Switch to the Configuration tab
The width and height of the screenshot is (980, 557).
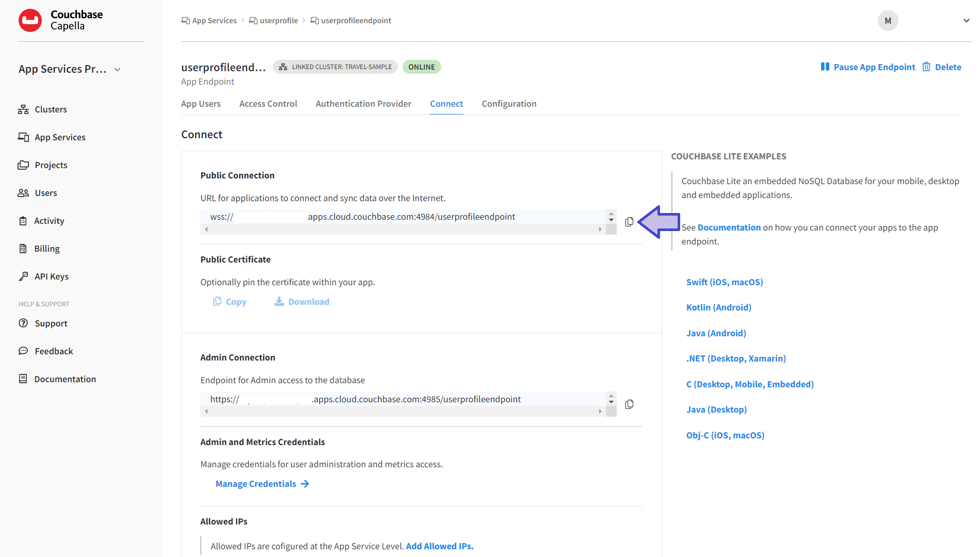509,104
